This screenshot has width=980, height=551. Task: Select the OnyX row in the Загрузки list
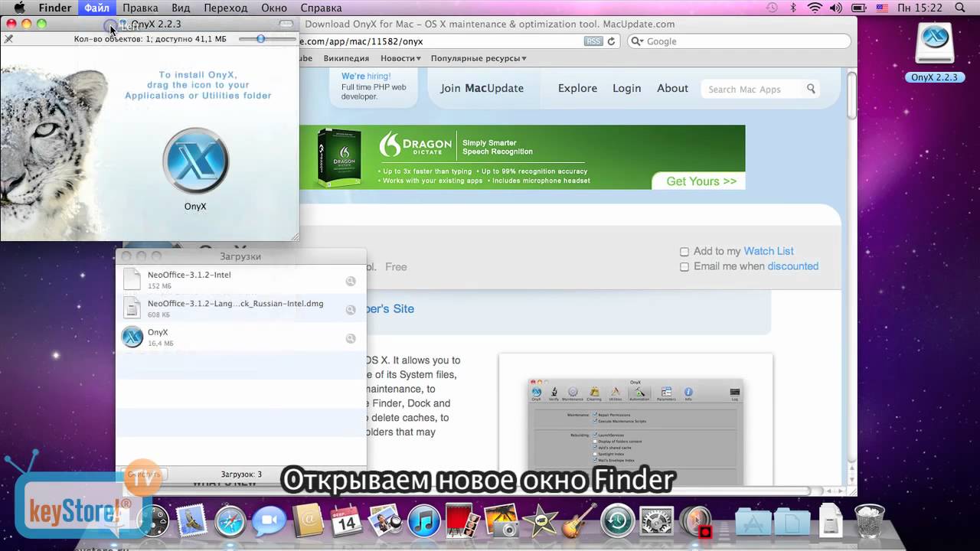pyautogui.click(x=240, y=338)
